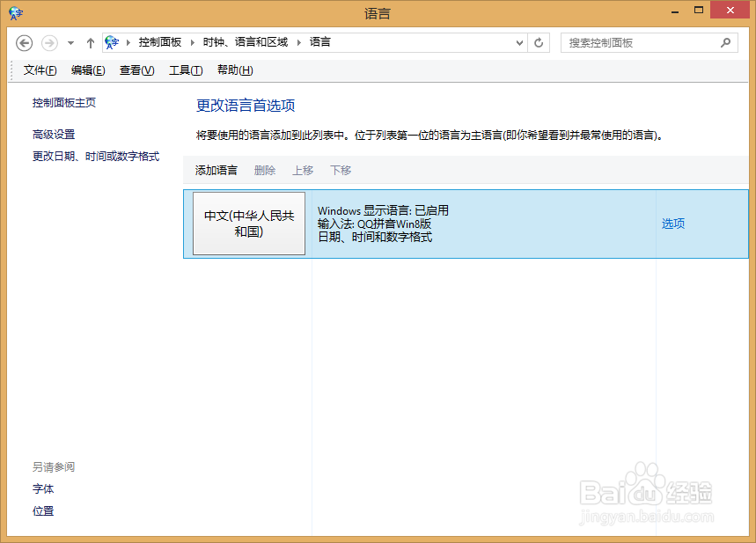Click the 语言 breadcrumb segment
Screen dimensions: 756x543
pos(320,42)
